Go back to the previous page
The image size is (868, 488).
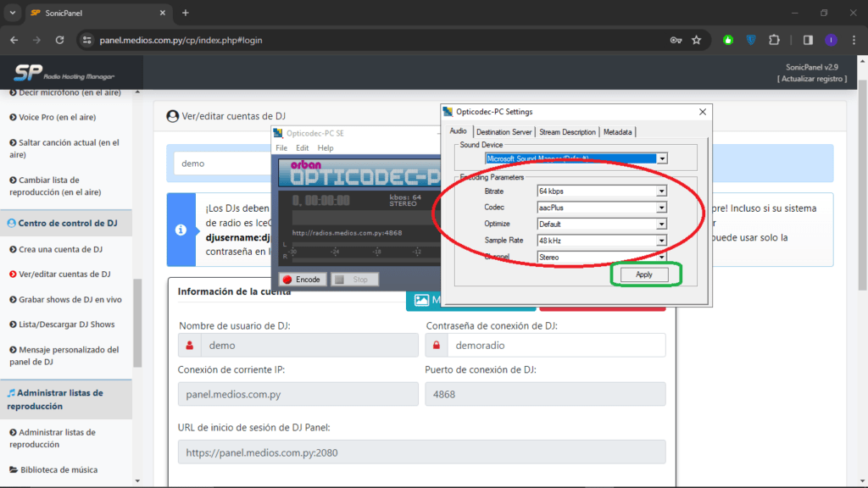pyautogui.click(x=14, y=40)
